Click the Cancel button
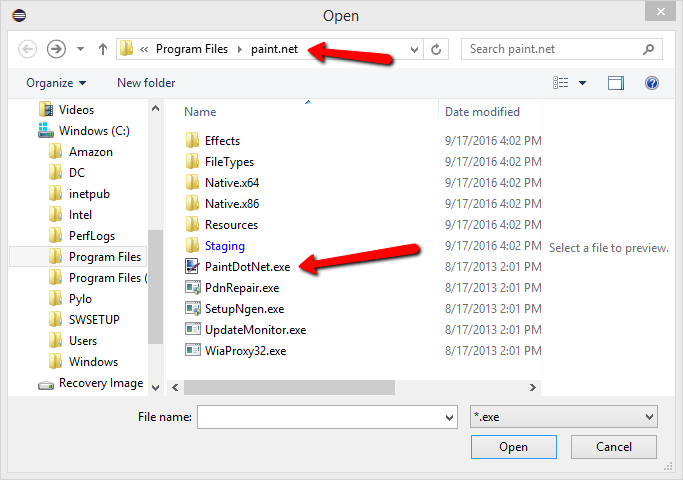This screenshot has width=683, height=480. point(614,447)
